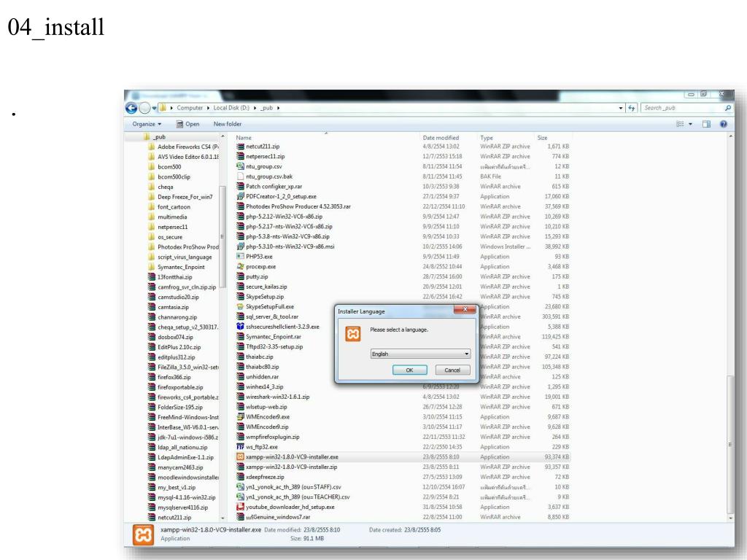Toggle the preview pane icon

[x=706, y=124]
